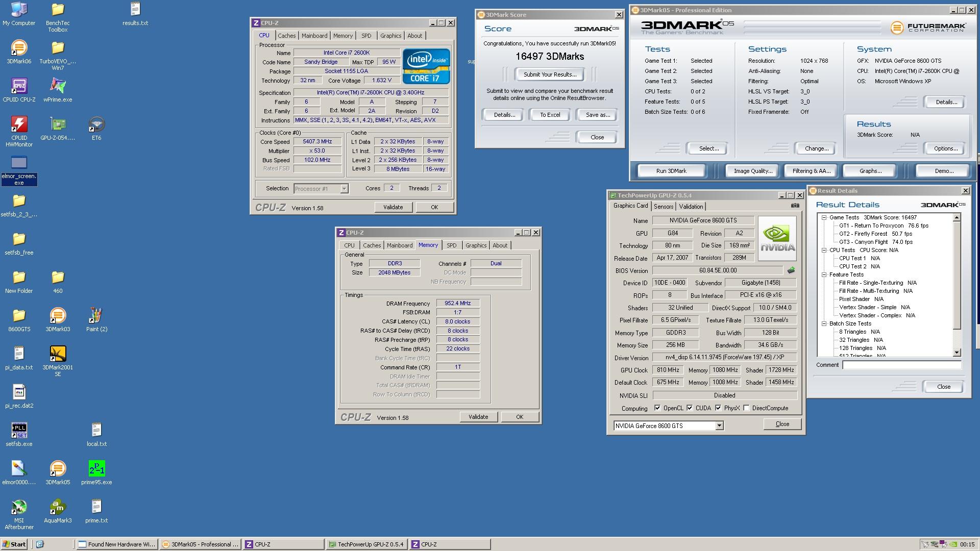This screenshot has height=551, width=980.
Task: Open the 460 folder on desktop
Action: (x=58, y=282)
